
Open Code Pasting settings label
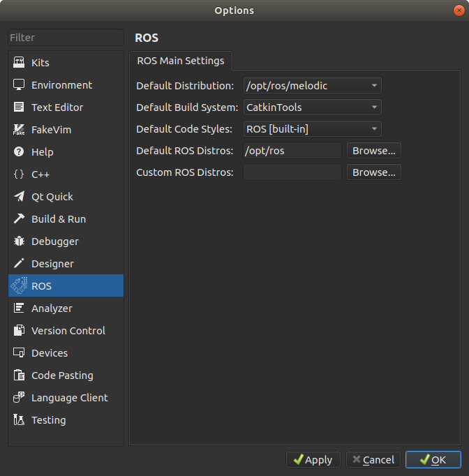tap(62, 375)
